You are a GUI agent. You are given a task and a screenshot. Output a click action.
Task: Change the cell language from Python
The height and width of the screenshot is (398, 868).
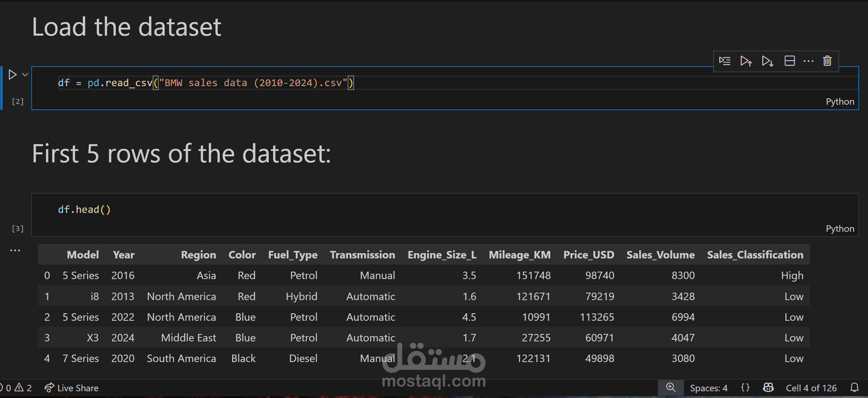click(840, 101)
